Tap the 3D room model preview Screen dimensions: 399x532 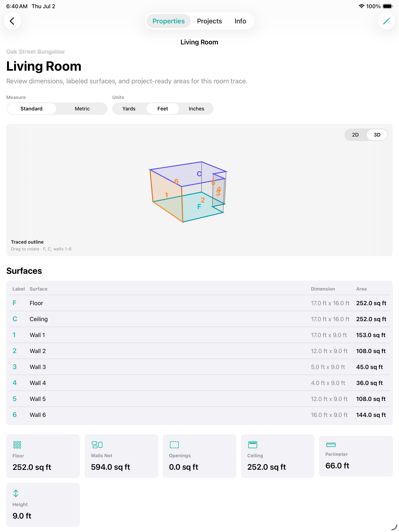point(188,192)
